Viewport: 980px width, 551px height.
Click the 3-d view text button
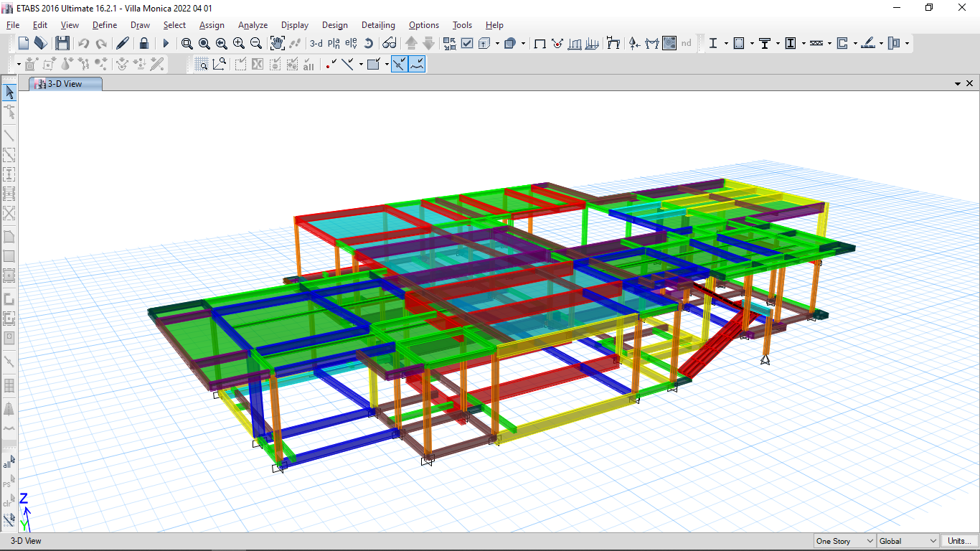point(316,43)
